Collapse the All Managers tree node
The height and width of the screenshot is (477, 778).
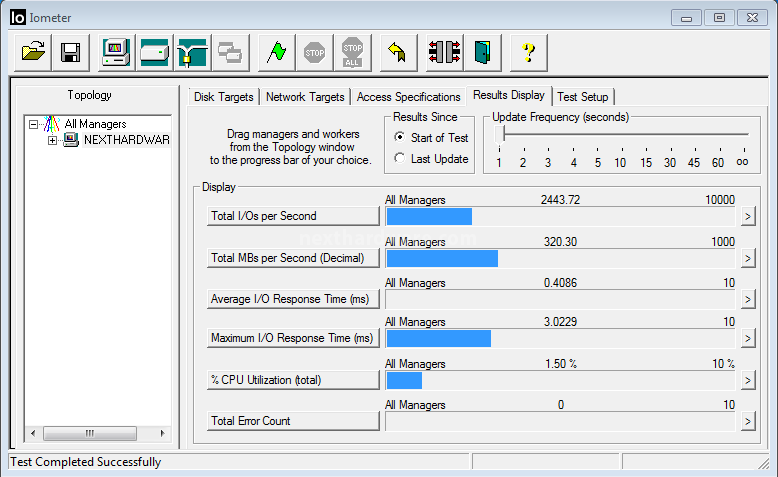(33, 124)
